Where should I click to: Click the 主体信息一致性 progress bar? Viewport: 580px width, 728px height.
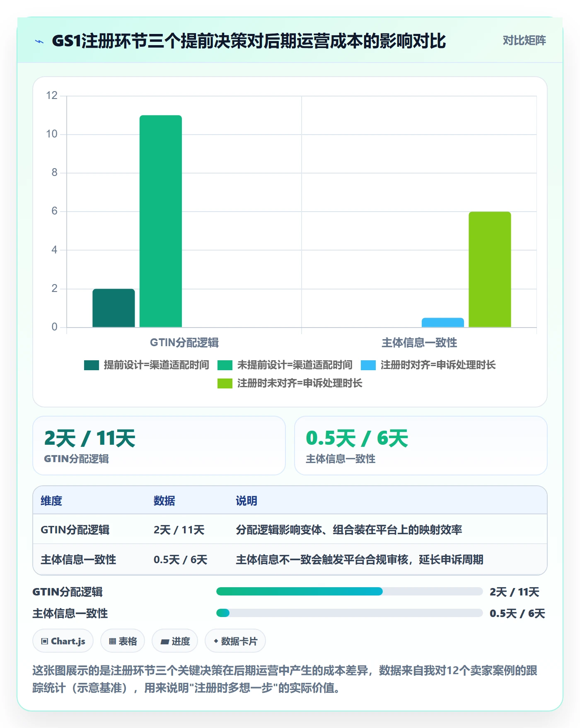click(349, 613)
